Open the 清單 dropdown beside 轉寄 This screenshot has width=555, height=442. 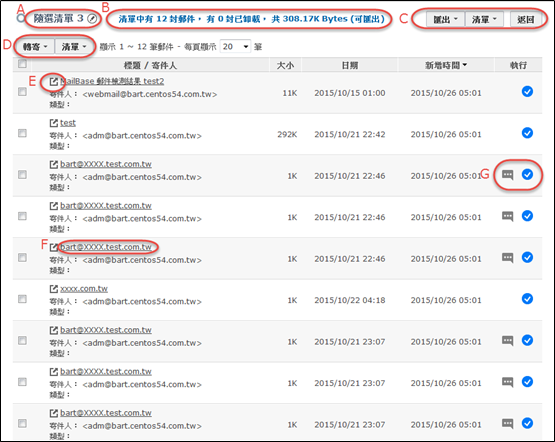click(74, 46)
